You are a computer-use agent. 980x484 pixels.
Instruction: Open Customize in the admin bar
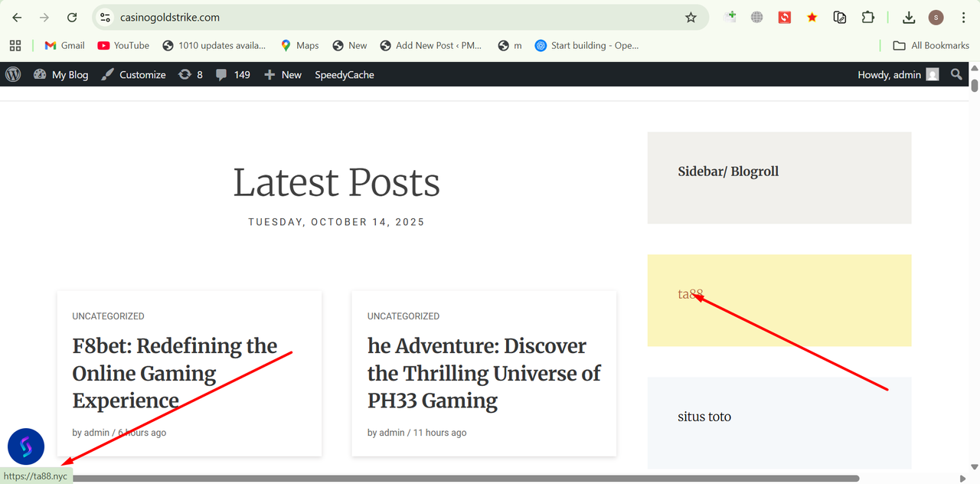click(134, 74)
